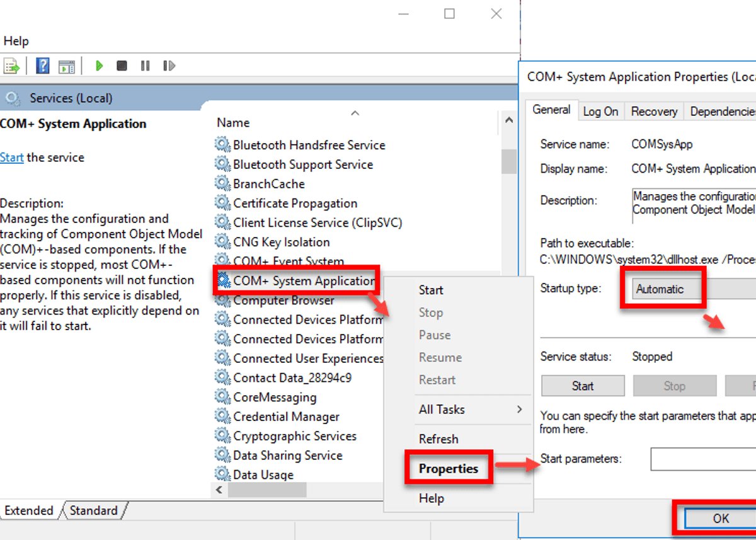Close the Services window
The width and height of the screenshot is (756, 540).
point(496,13)
